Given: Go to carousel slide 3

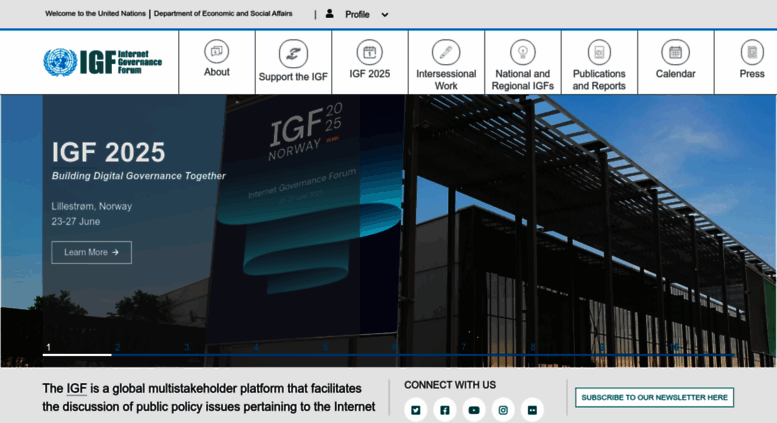Looking at the screenshot, I should click(187, 347).
